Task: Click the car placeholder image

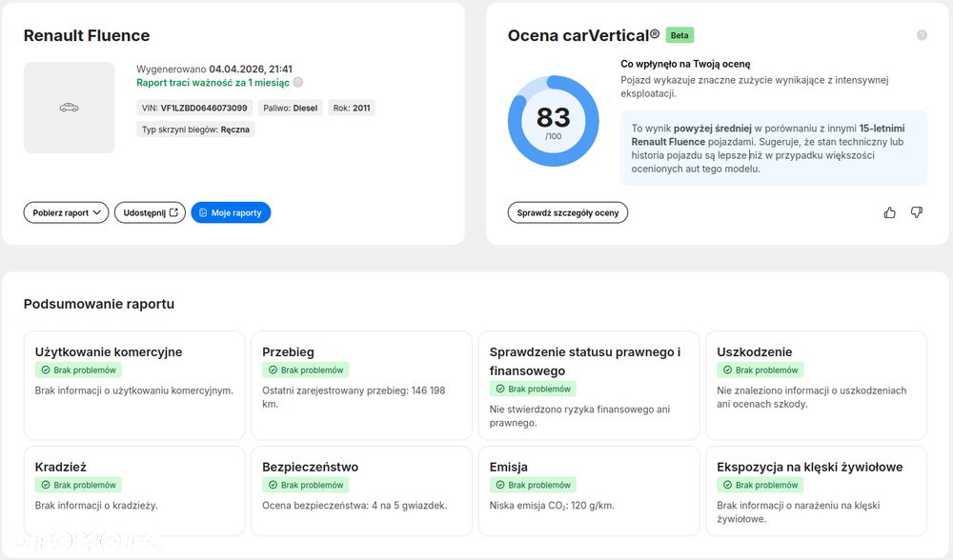Action: point(69,108)
